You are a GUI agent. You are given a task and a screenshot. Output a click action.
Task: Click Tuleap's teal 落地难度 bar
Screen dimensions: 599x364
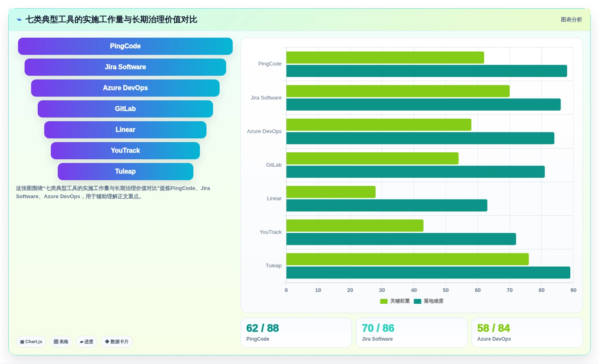(428, 273)
